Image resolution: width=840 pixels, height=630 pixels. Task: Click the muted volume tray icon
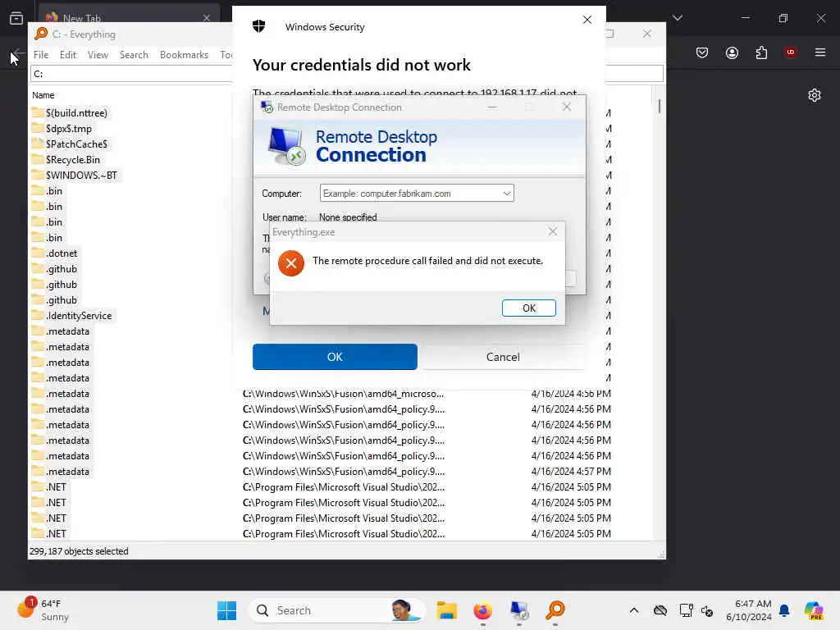pos(707,610)
